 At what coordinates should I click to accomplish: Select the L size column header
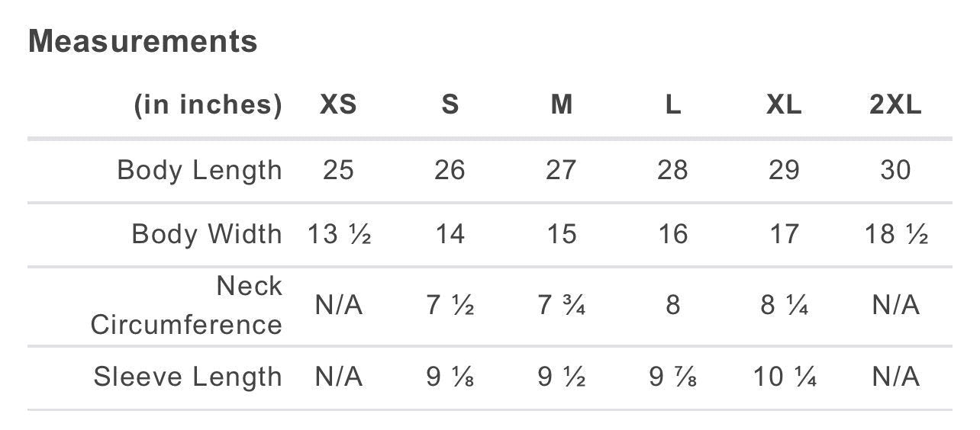(x=672, y=105)
